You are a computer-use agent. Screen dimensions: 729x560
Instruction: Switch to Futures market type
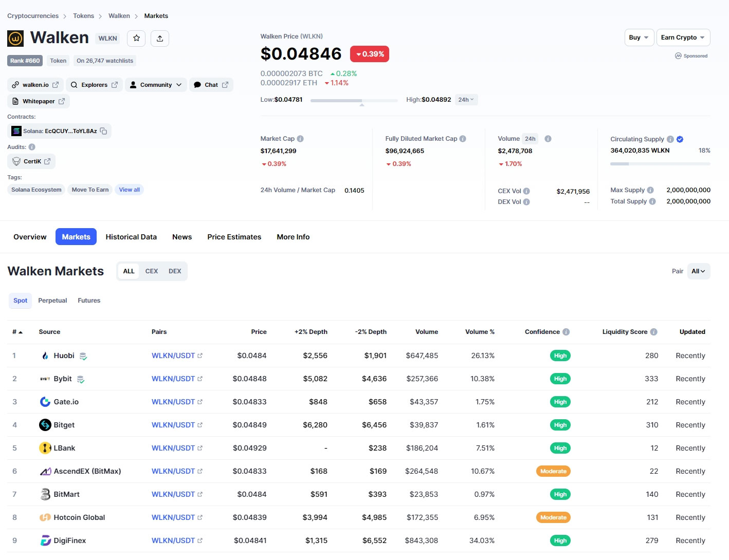[x=89, y=301]
